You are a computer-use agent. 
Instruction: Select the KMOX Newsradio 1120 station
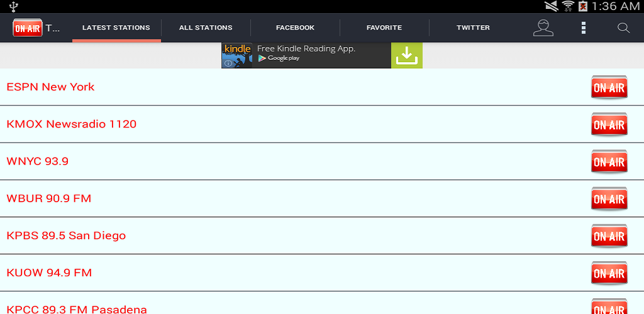click(x=322, y=124)
